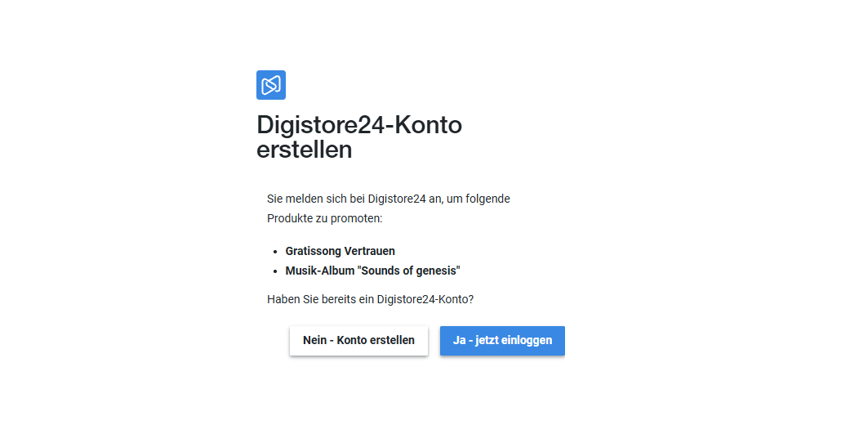
Task: Click the "Produkte zu promoten:" text line
Action: click(324, 218)
